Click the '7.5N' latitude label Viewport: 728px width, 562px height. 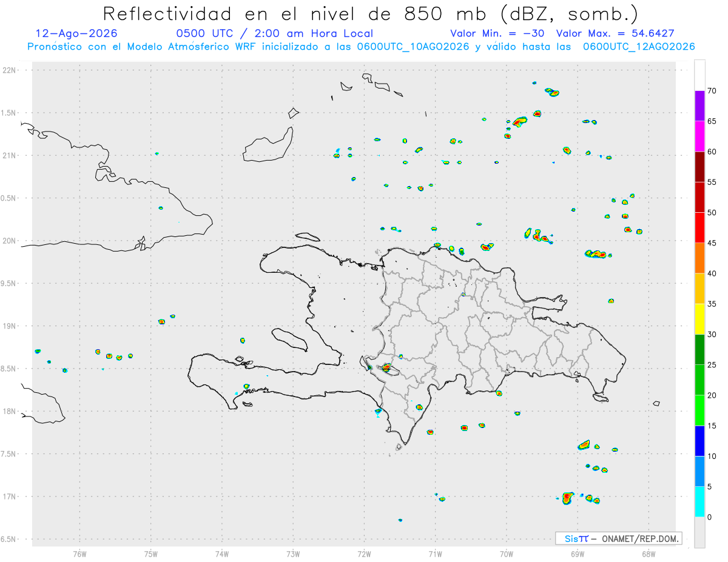(x=9, y=454)
